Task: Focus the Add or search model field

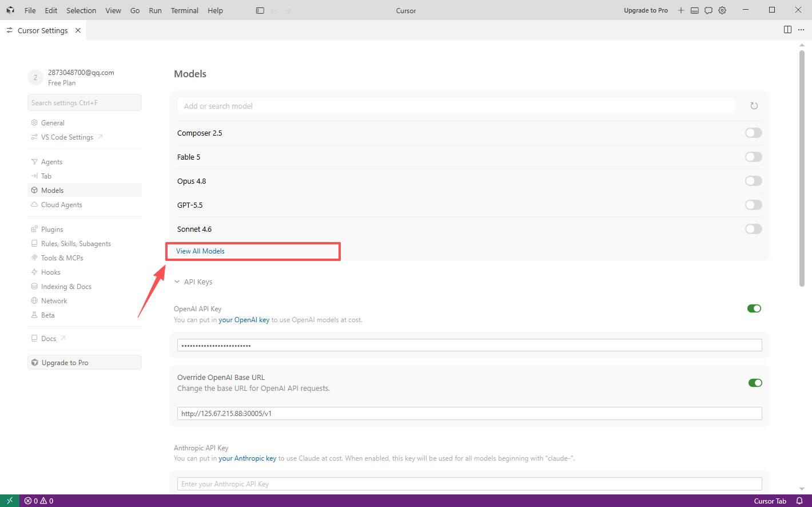Action: point(456,106)
